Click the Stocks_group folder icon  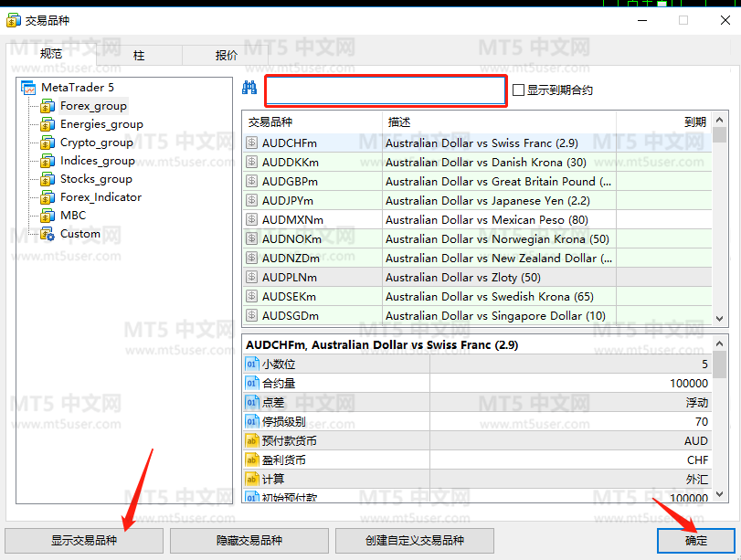click(x=48, y=179)
